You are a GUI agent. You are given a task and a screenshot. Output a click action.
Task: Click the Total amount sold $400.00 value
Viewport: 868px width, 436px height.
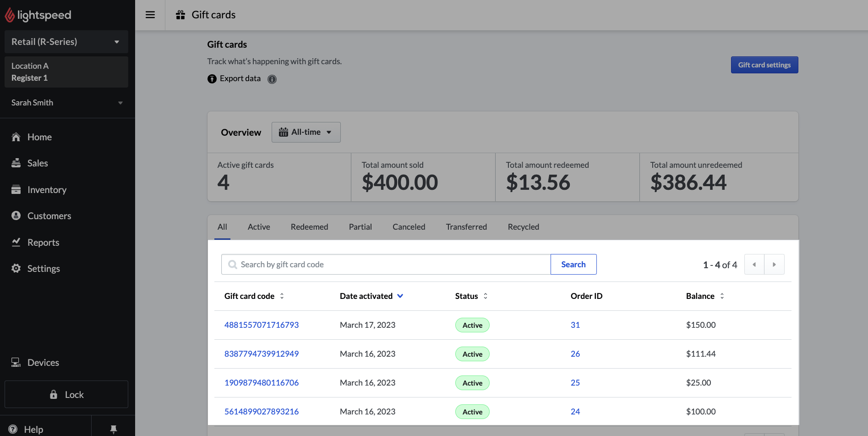point(400,182)
